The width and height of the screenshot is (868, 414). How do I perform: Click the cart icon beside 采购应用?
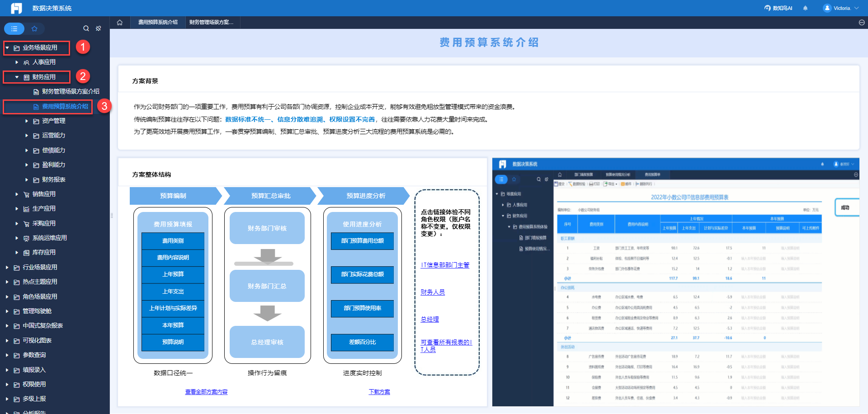tap(26, 224)
